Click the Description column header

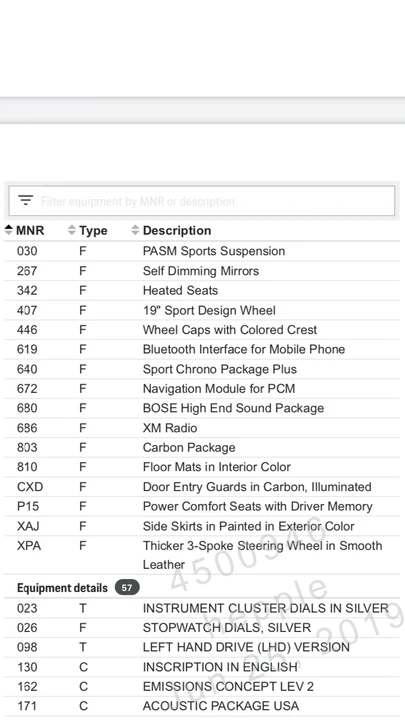pyautogui.click(x=177, y=231)
